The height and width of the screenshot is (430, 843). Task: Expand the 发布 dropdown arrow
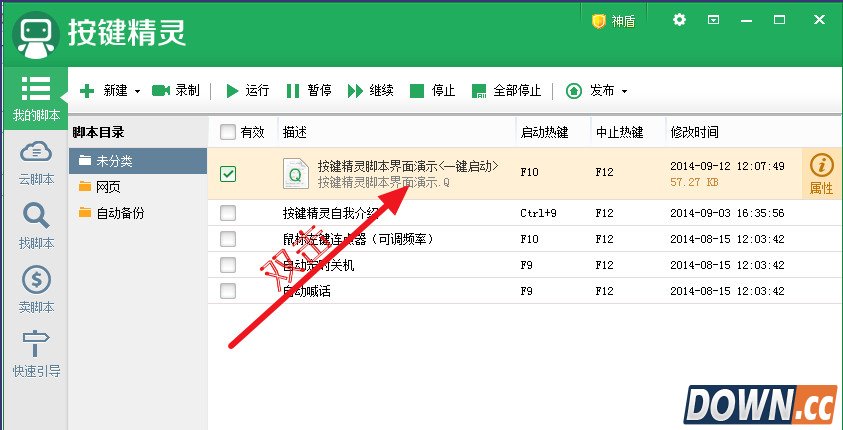[x=624, y=91]
